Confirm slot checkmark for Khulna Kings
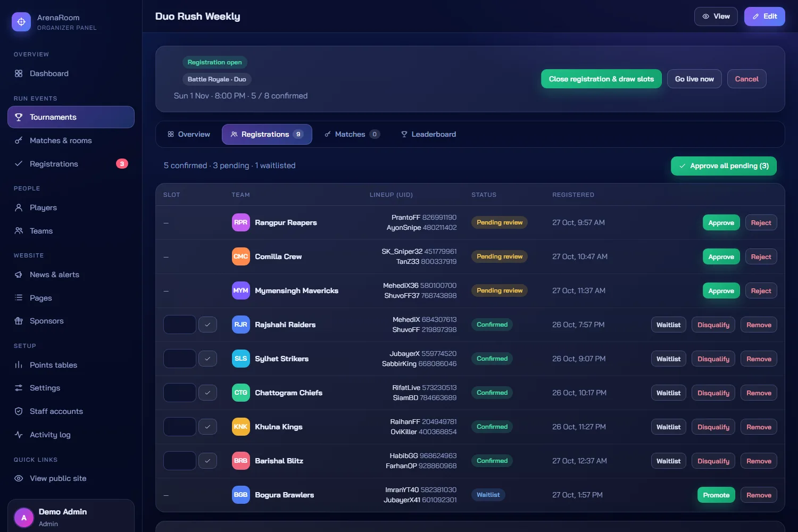This screenshot has width=798, height=532. [207, 427]
